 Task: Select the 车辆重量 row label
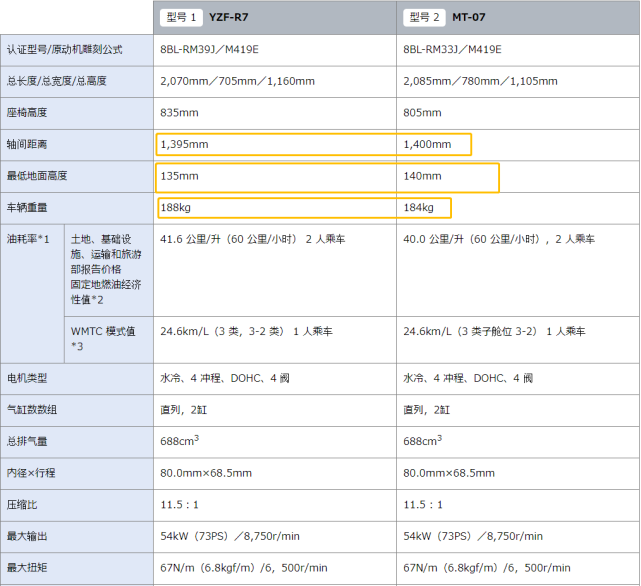(27, 207)
